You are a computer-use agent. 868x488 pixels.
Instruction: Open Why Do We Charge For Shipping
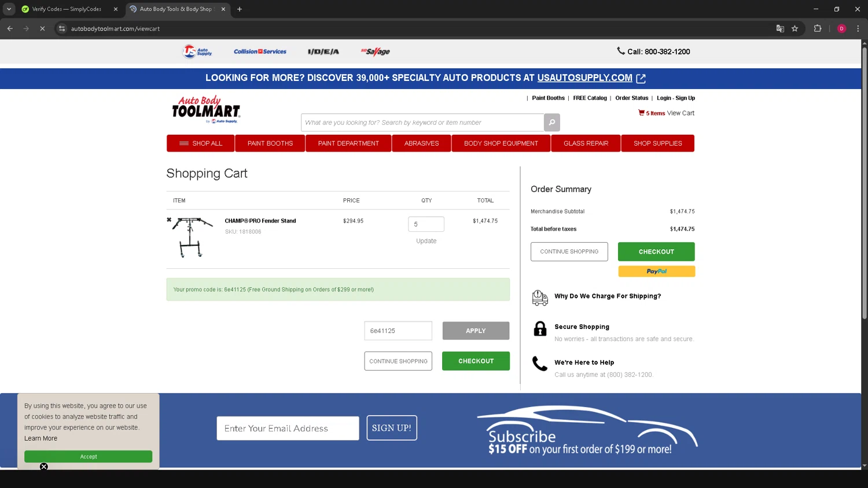point(608,296)
